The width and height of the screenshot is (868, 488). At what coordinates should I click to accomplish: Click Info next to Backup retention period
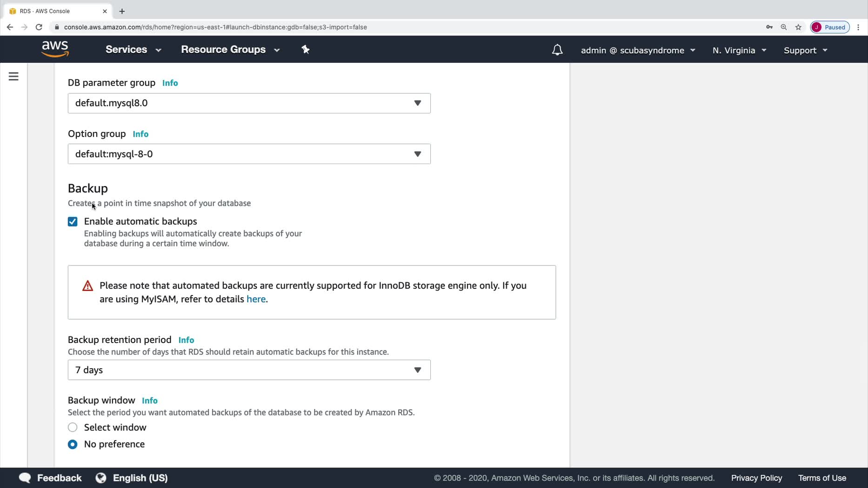186,340
